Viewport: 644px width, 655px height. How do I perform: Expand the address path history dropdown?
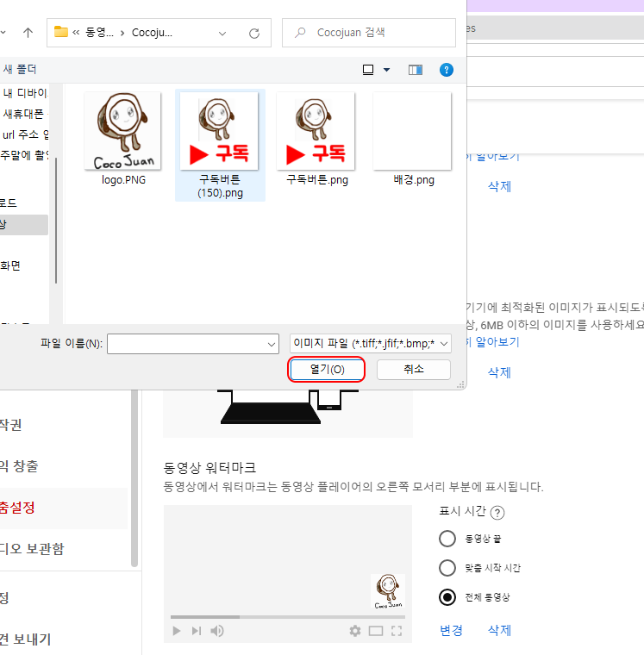(x=222, y=33)
